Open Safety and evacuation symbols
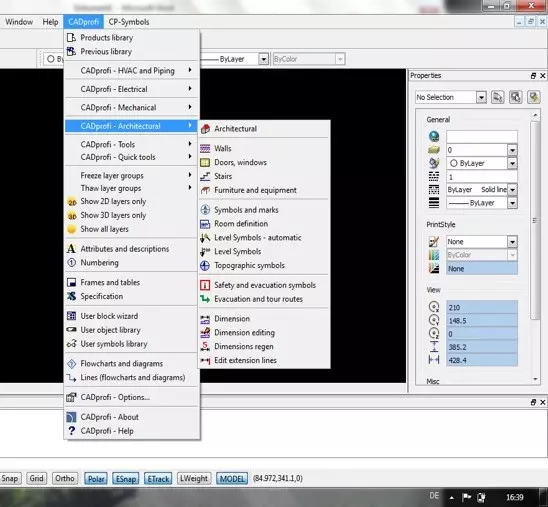The image size is (548, 507). 264,285
